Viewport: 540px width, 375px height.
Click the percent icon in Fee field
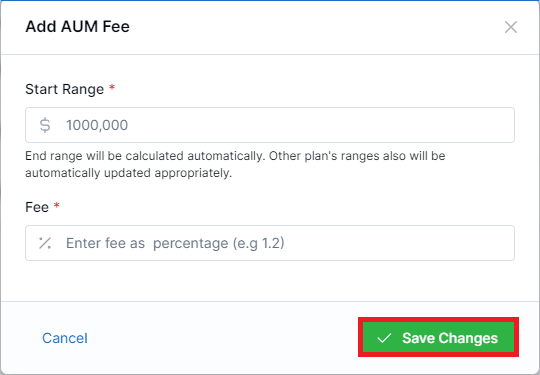pyautogui.click(x=45, y=243)
